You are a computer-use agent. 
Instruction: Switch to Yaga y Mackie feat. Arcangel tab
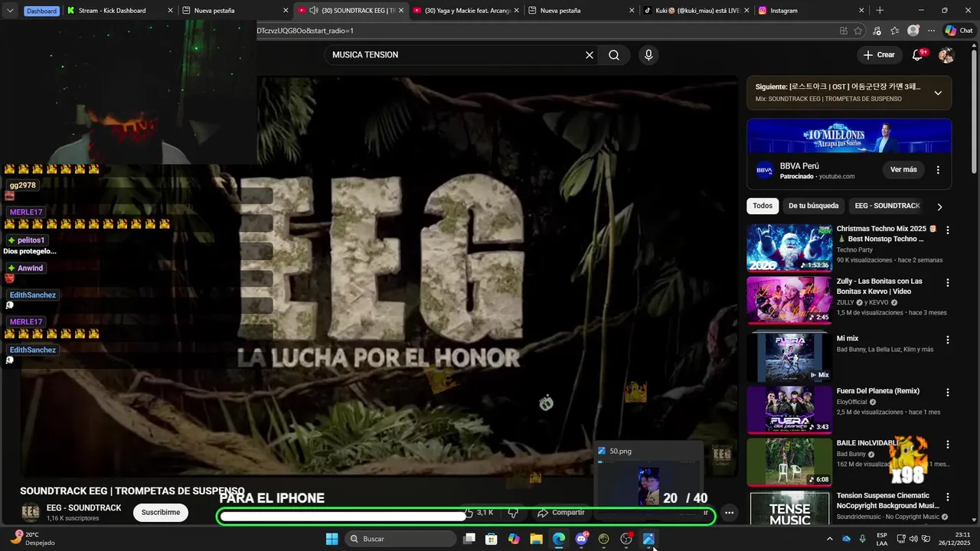click(x=465, y=11)
